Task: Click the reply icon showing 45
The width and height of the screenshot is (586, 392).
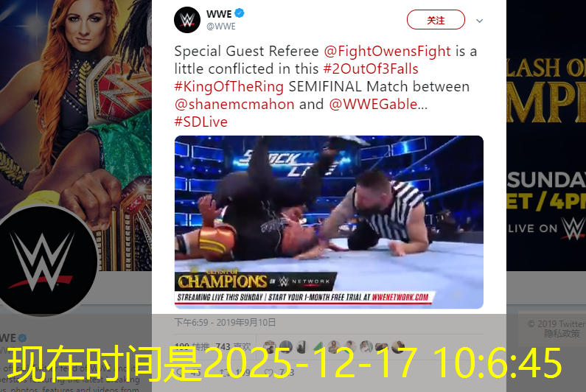Action: point(178,372)
